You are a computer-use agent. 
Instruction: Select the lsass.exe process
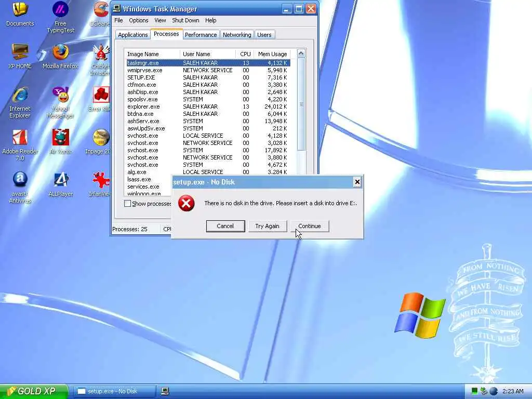coord(149,179)
